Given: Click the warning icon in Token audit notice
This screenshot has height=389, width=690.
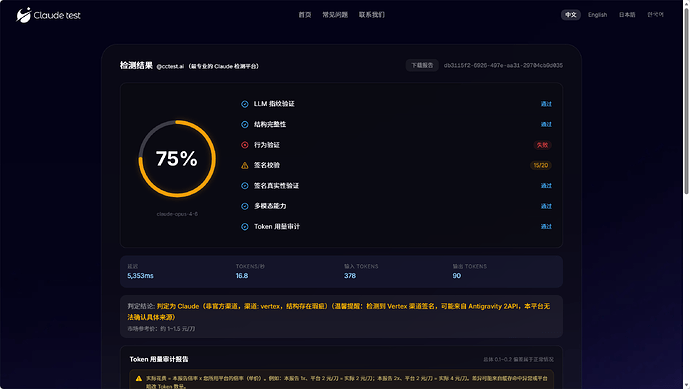Looking at the screenshot, I should click(x=139, y=378).
